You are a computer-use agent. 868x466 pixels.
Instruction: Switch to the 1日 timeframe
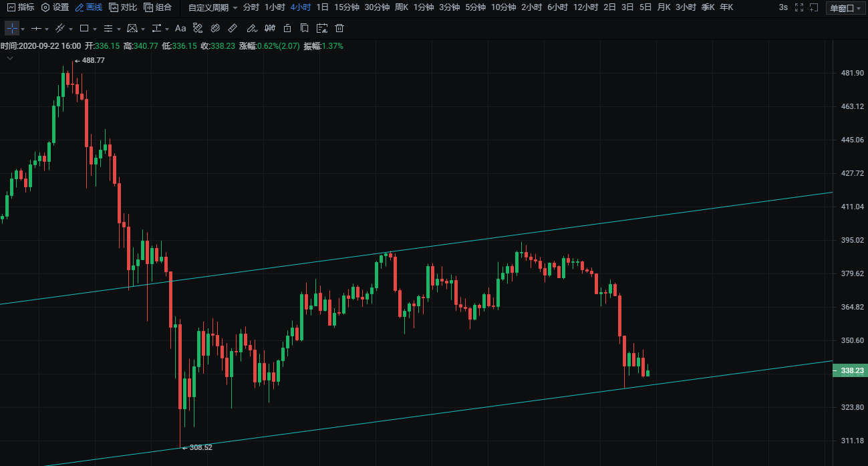(322, 7)
